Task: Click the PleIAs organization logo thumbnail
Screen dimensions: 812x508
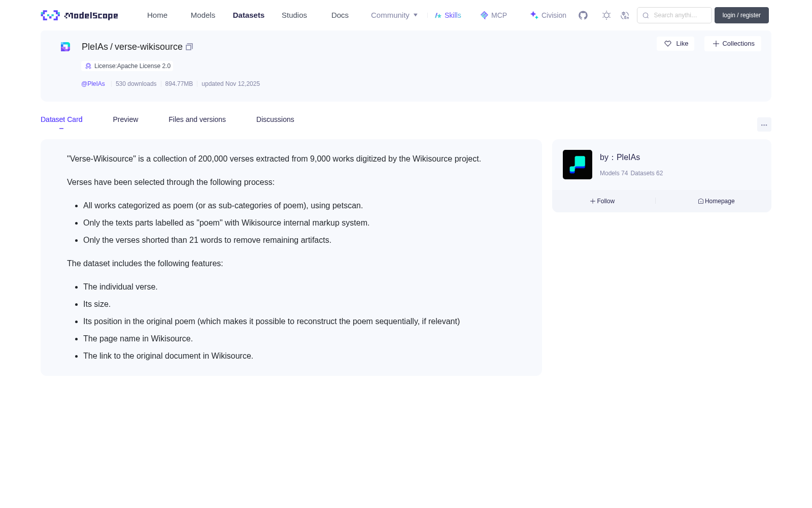Action: 578,165
